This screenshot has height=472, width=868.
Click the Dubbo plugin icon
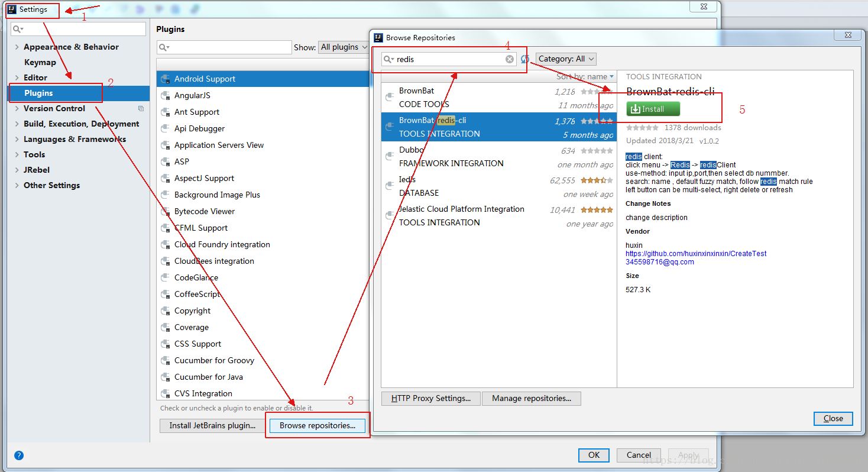pos(390,156)
